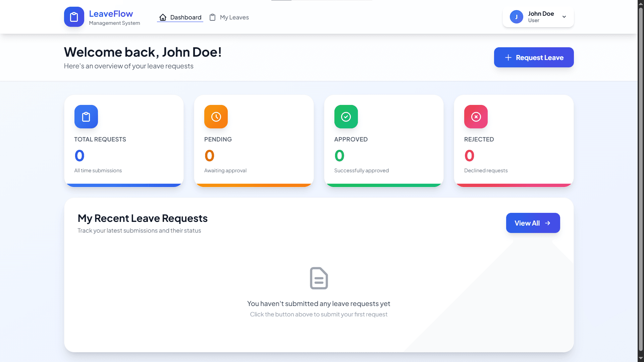This screenshot has height=362, width=644.
Task: Click 'Here's an overview of your leave requests'
Action: click(x=129, y=66)
